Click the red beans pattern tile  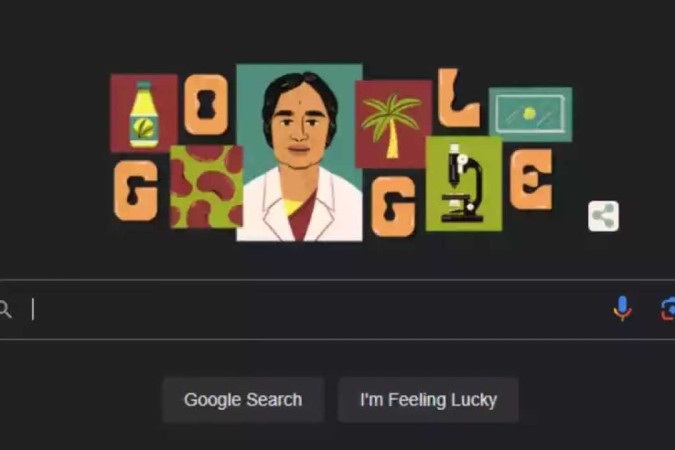pyautogui.click(x=207, y=186)
